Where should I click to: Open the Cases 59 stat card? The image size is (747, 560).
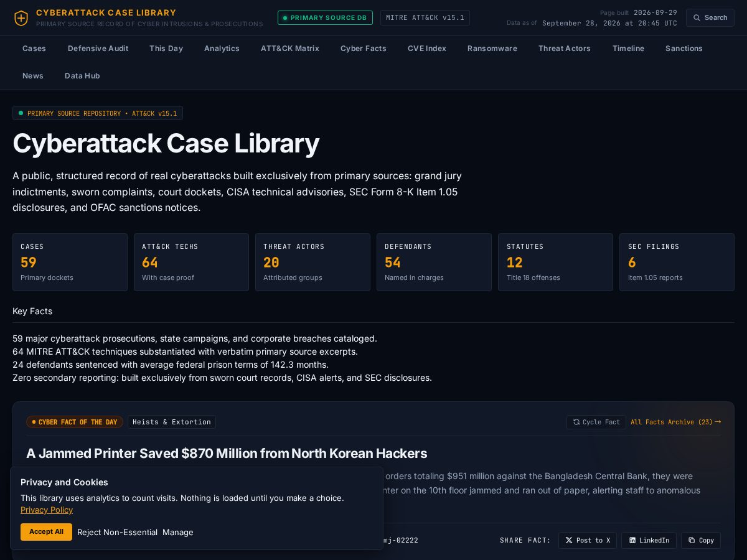click(x=70, y=262)
